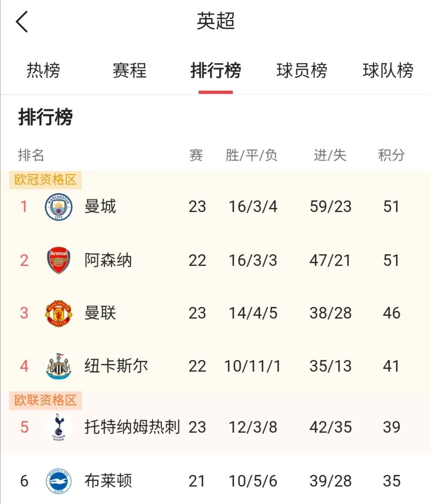Screen dimensions: 431x504
Task: Click the 欧冠资格区 label
Action: [x=45, y=180]
